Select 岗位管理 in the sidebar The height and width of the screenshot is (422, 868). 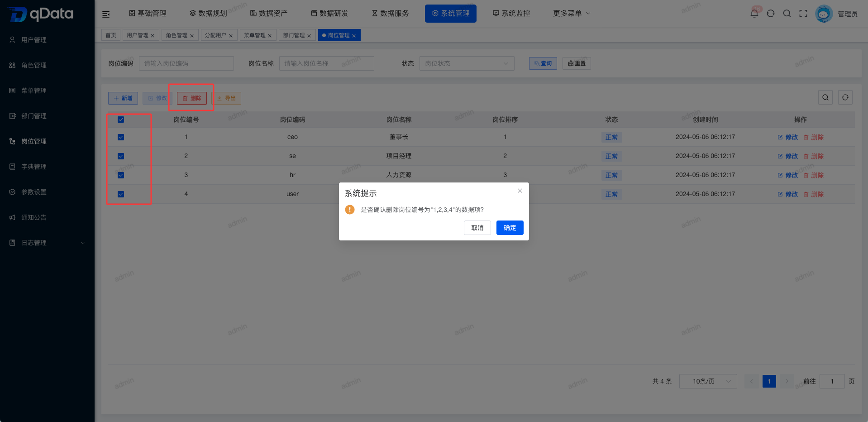coord(47,141)
